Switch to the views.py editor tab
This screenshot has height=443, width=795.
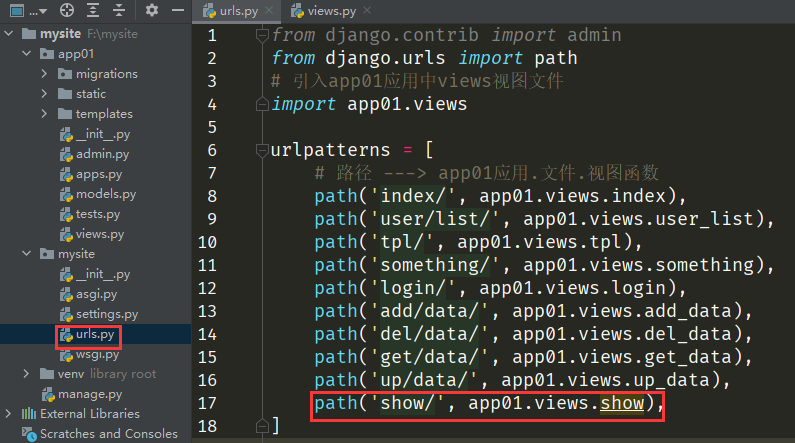(331, 11)
